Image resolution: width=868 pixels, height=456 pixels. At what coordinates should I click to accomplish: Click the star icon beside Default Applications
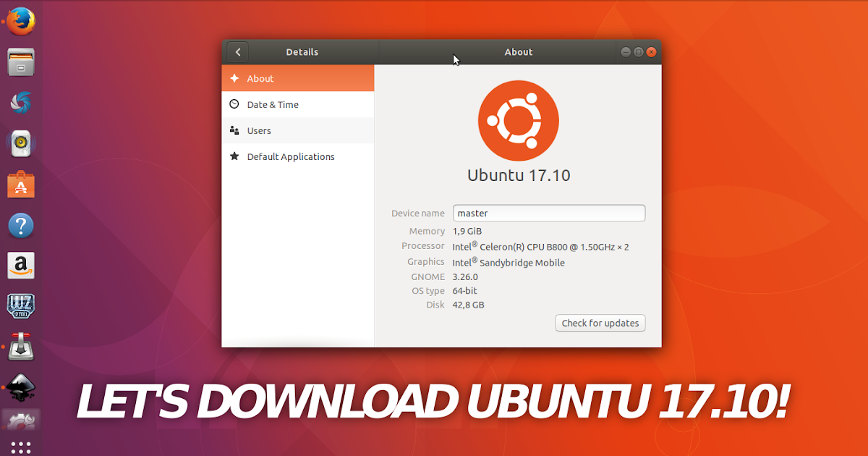coord(234,156)
